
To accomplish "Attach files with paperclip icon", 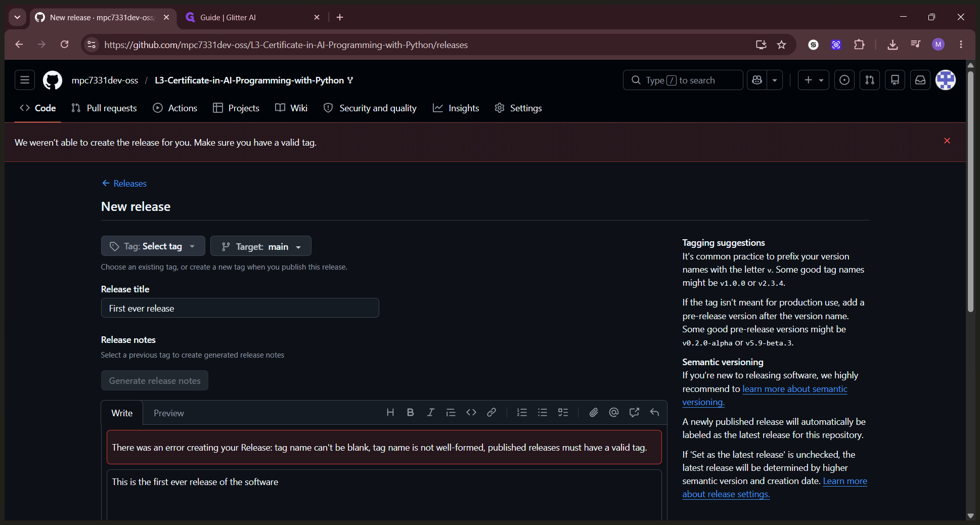I will (594, 412).
